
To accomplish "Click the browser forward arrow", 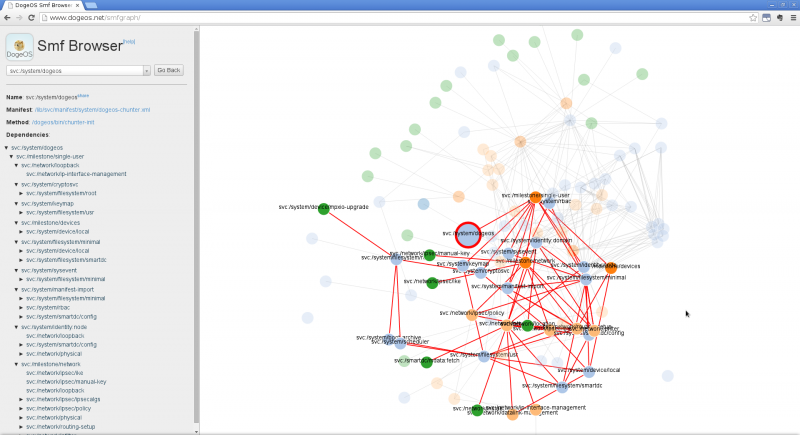I will [19, 17].
